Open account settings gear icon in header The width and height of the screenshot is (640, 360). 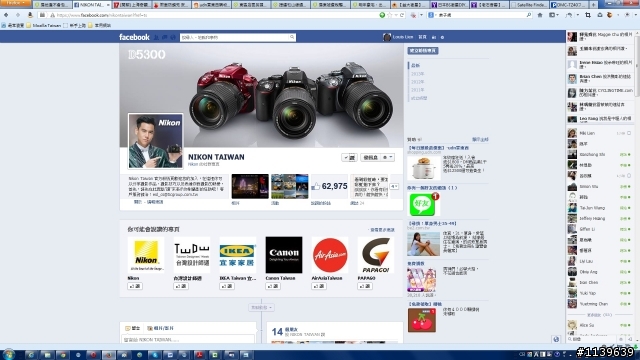(442, 37)
